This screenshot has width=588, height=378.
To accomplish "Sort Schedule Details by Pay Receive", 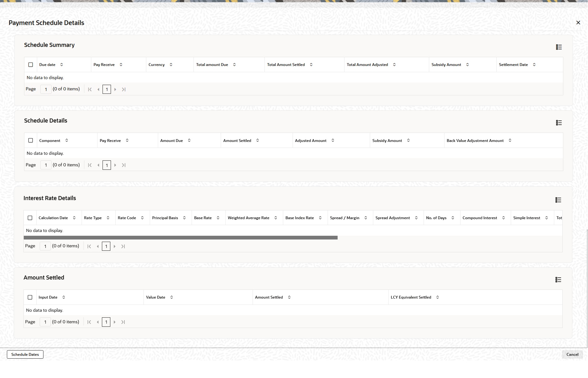I will coord(127,140).
